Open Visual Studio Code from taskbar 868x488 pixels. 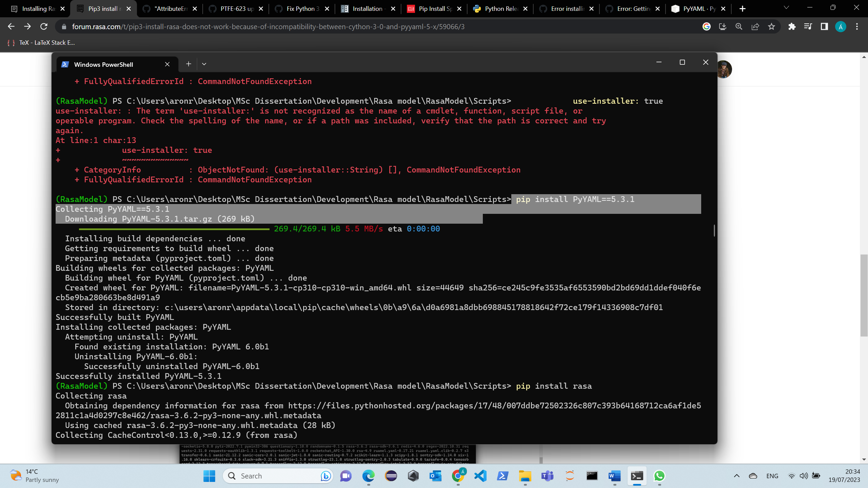(480, 476)
